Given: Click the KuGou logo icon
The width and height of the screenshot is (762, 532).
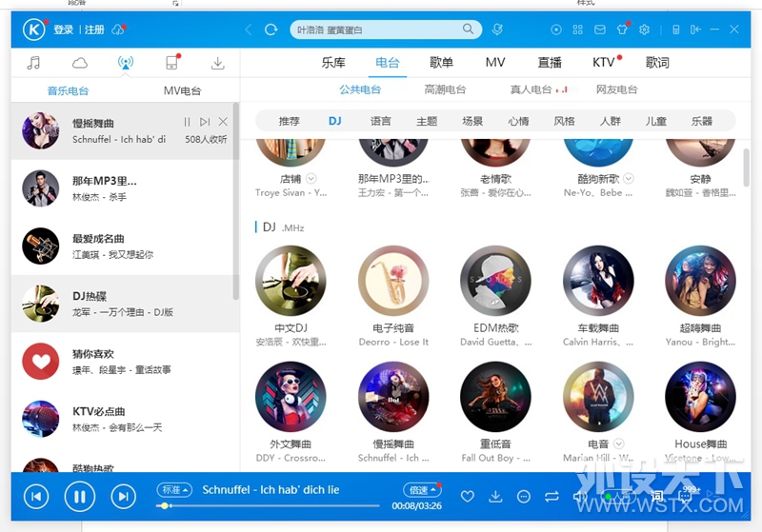Looking at the screenshot, I should (x=34, y=30).
